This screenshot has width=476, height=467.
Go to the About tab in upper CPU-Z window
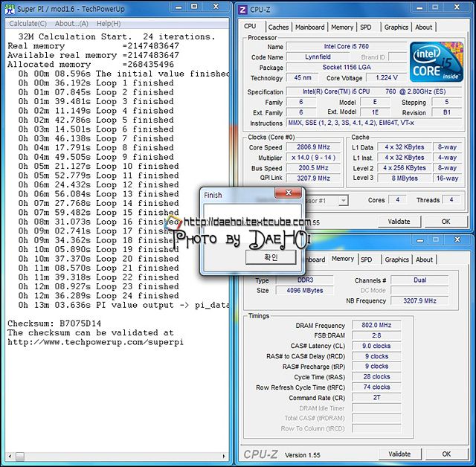(424, 28)
